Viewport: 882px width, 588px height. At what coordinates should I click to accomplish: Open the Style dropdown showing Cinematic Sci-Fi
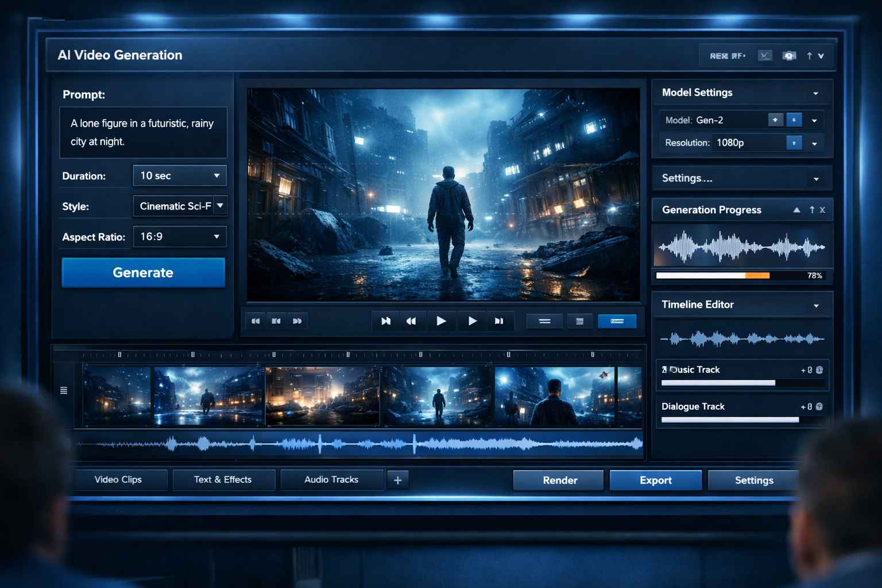(x=180, y=206)
